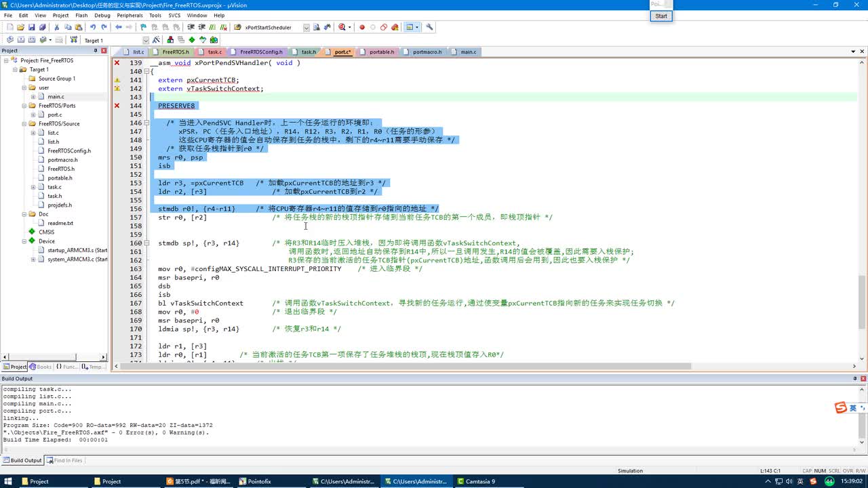The image size is (868, 488).
Task: Switch to the portmacro.h editor tab
Action: (424, 52)
